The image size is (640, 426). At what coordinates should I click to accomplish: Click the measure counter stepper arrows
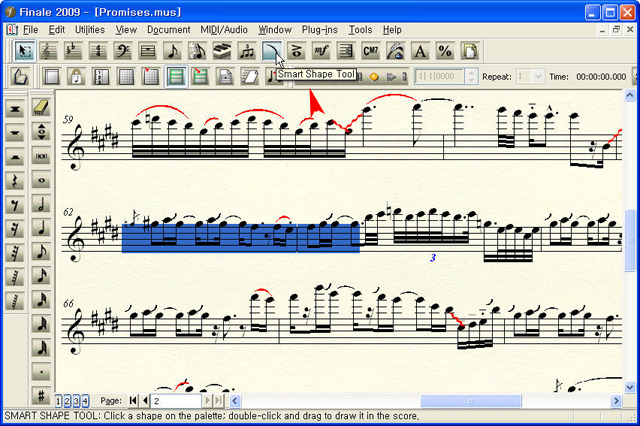coord(471,76)
